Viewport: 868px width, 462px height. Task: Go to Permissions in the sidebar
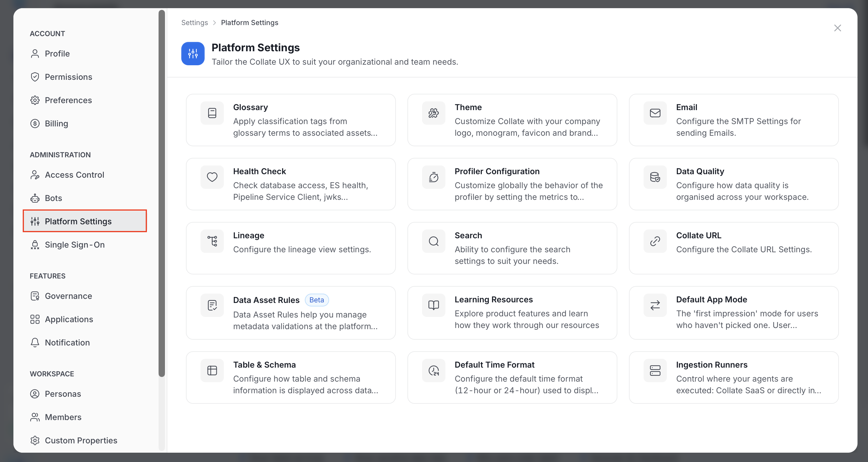(x=85, y=77)
